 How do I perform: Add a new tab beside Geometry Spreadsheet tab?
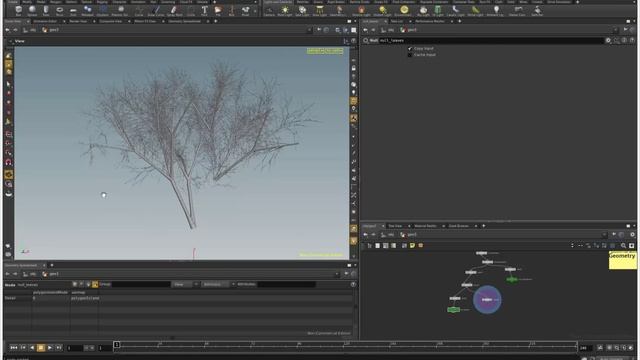pyautogui.click(x=52, y=265)
